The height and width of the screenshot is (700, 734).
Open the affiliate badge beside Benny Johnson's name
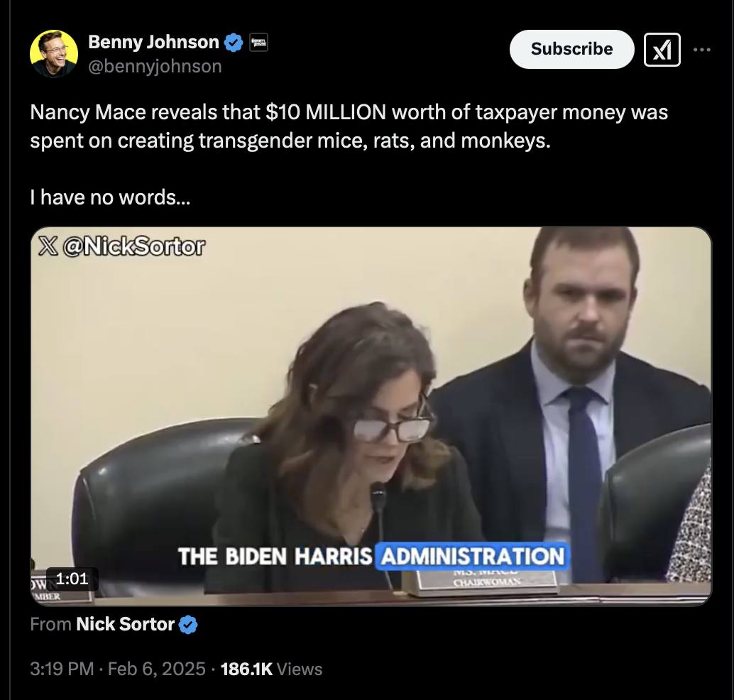click(x=259, y=43)
